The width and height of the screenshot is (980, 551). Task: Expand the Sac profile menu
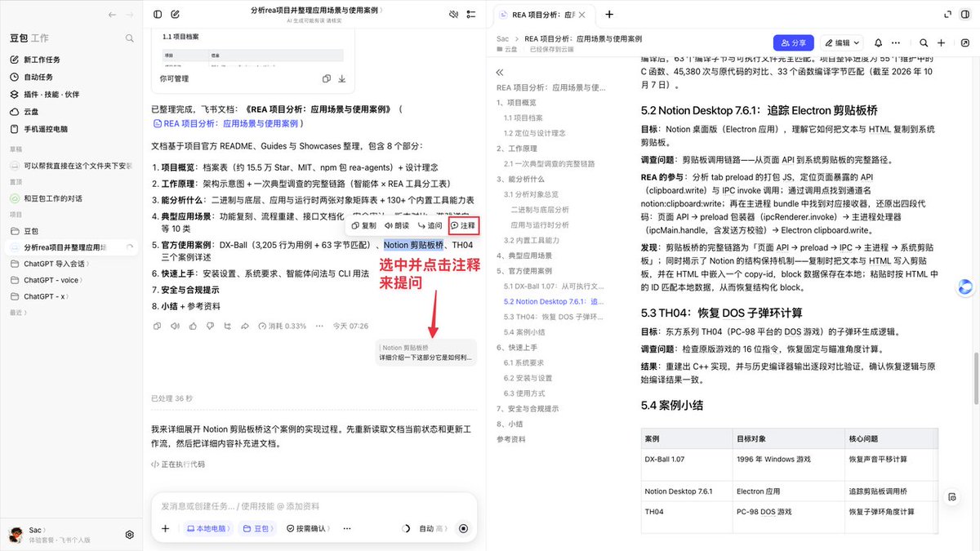(x=36, y=530)
